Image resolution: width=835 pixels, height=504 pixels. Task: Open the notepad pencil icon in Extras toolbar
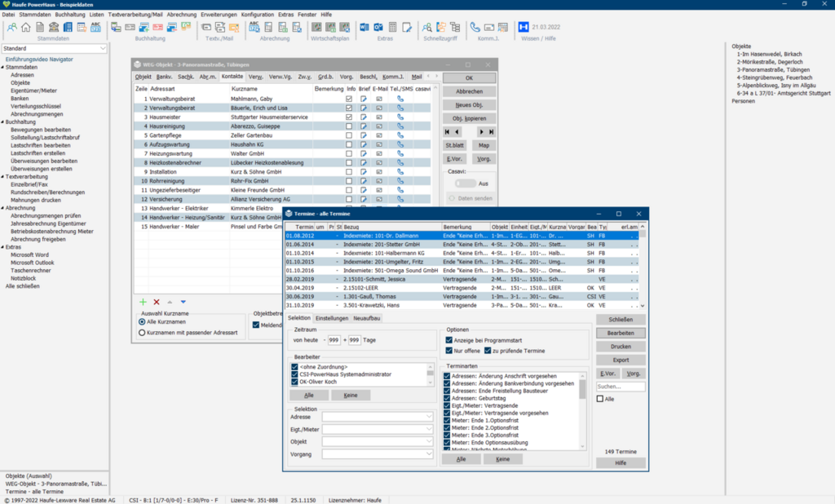[x=407, y=27]
